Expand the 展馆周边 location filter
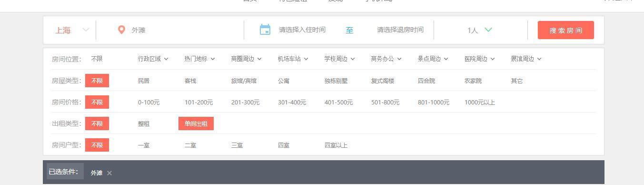This screenshot has height=185, width=644. click(526, 59)
